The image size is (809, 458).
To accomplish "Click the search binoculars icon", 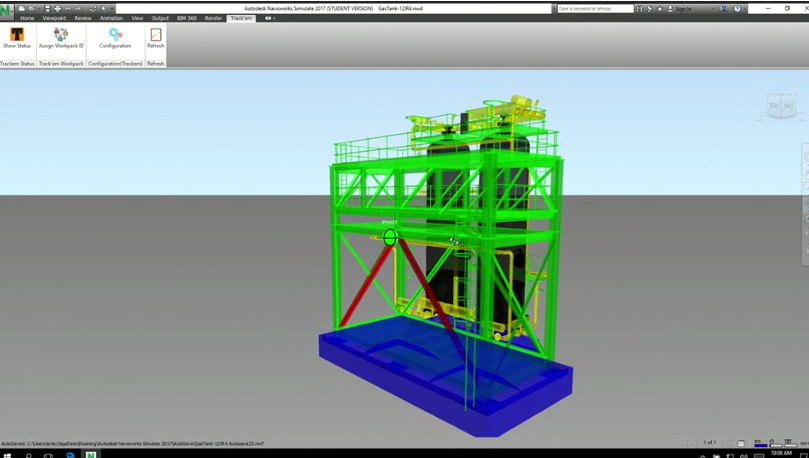I will click(x=640, y=8).
